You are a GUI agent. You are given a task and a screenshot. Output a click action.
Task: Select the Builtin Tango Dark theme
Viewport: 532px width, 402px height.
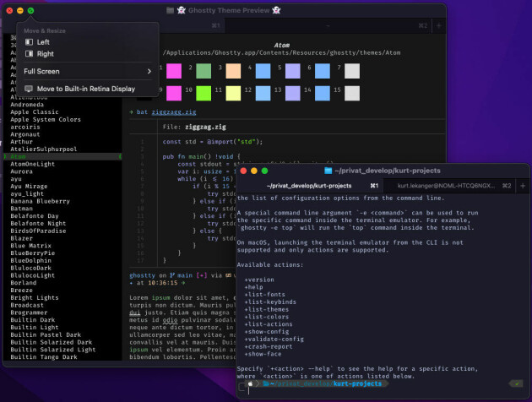pyautogui.click(x=44, y=357)
